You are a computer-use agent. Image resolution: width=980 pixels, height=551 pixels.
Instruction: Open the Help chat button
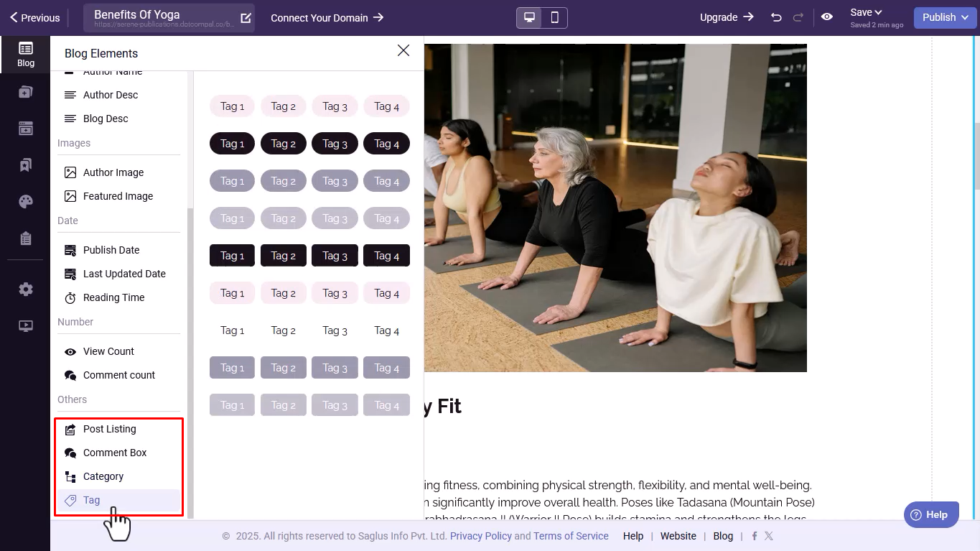pyautogui.click(x=931, y=514)
